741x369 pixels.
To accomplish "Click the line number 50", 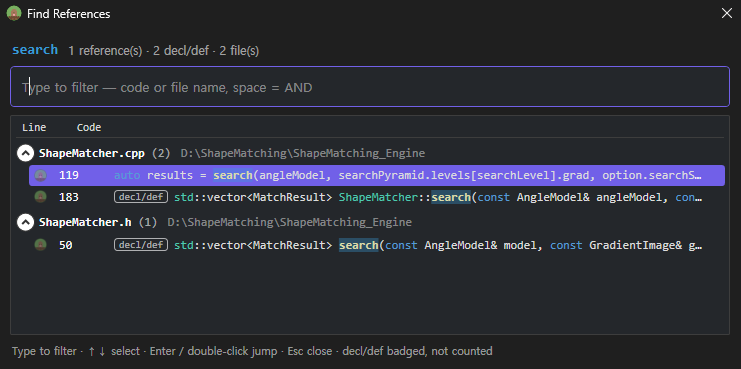I will click(66, 245).
